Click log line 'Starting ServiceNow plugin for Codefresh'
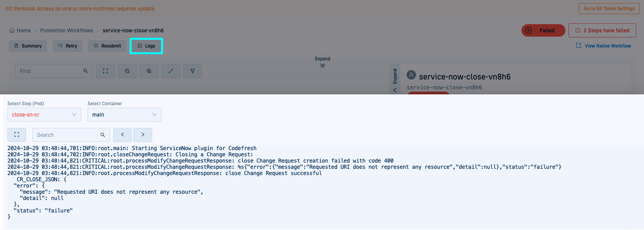 click(x=132, y=148)
